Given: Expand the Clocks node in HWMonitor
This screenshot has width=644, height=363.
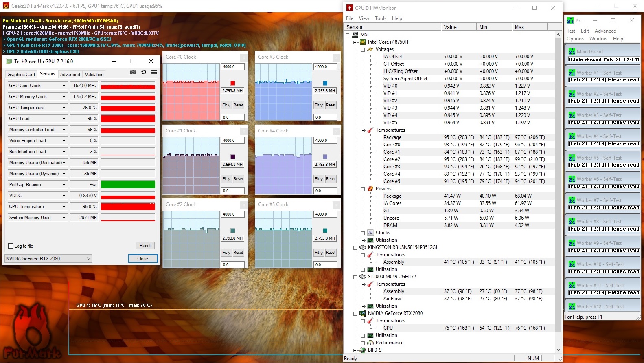Looking at the screenshot, I should pos(363,233).
